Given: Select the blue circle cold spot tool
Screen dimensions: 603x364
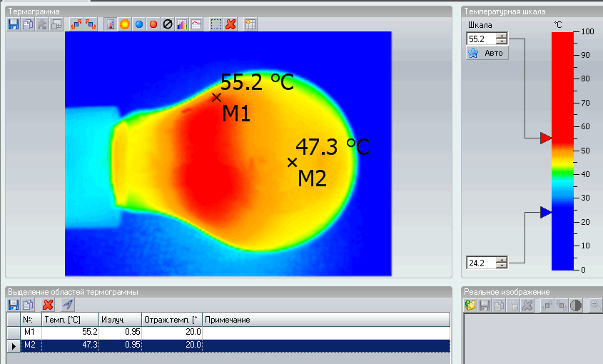Looking at the screenshot, I should [x=139, y=24].
